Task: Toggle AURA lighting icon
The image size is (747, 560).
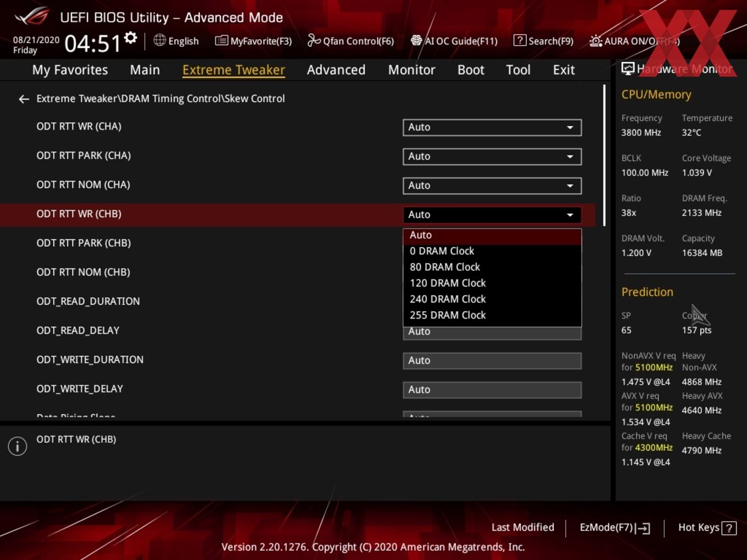Action: pos(595,41)
